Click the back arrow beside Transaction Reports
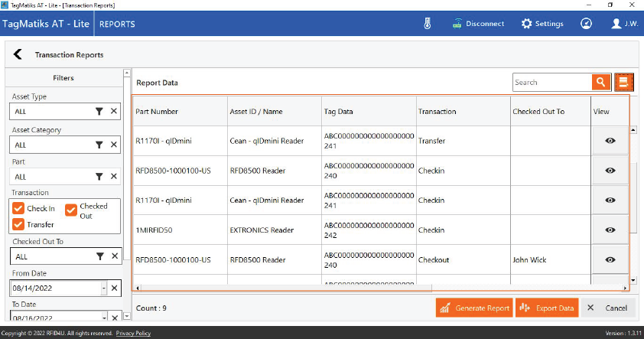The image size is (644, 339). click(x=18, y=54)
